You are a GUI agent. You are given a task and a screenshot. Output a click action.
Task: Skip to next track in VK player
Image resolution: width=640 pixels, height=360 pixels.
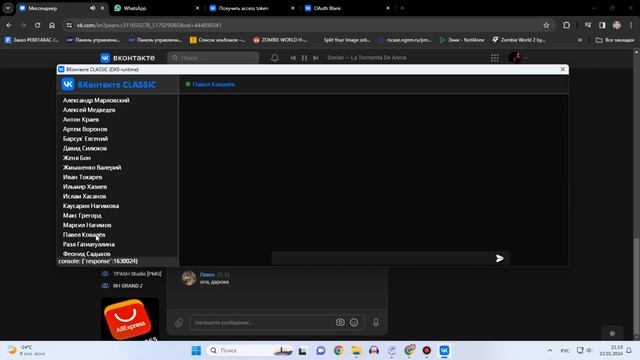tap(316, 58)
